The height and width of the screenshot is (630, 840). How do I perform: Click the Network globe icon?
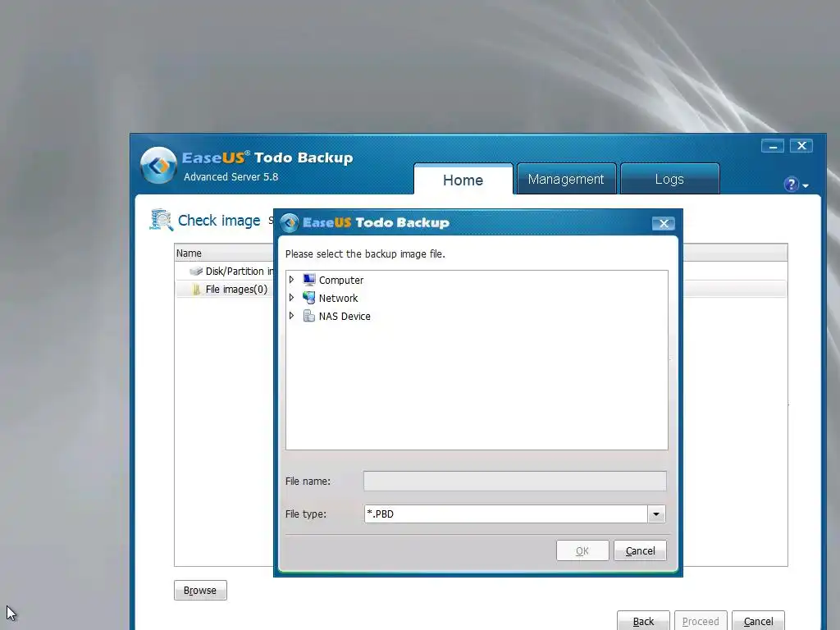click(x=309, y=298)
